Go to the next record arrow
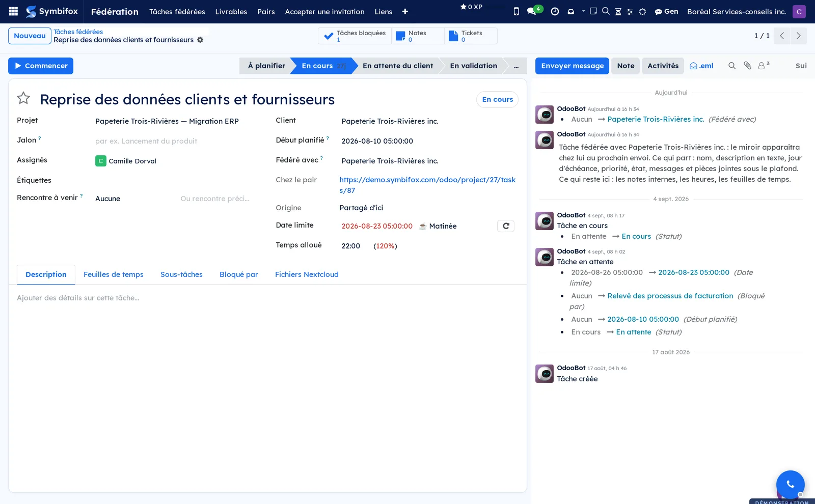This screenshot has height=504, width=815. (x=798, y=36)
